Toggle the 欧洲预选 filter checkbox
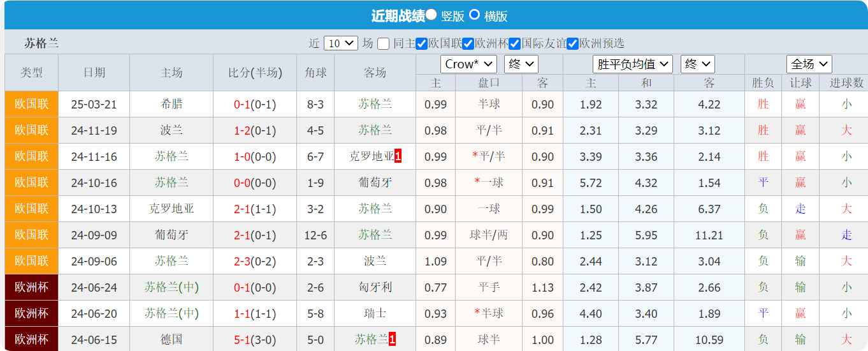The width and height of the screenshot is (868, 351). 572,44
